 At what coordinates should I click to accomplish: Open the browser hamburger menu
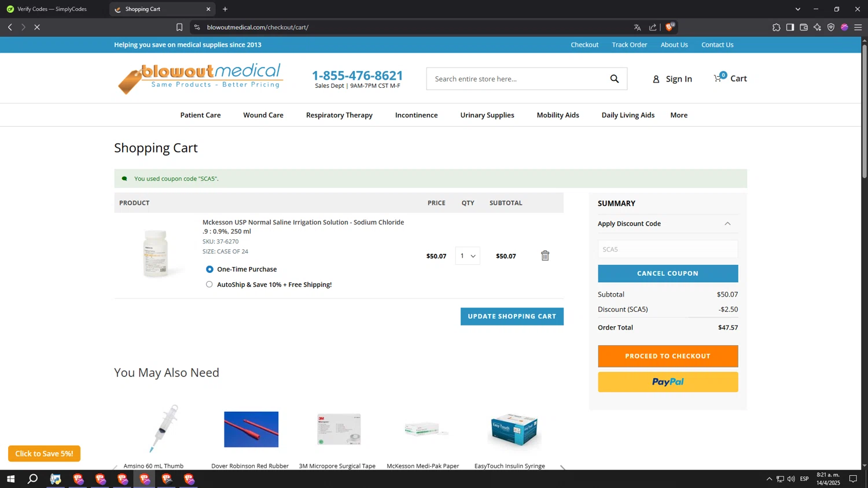point(858,27)
